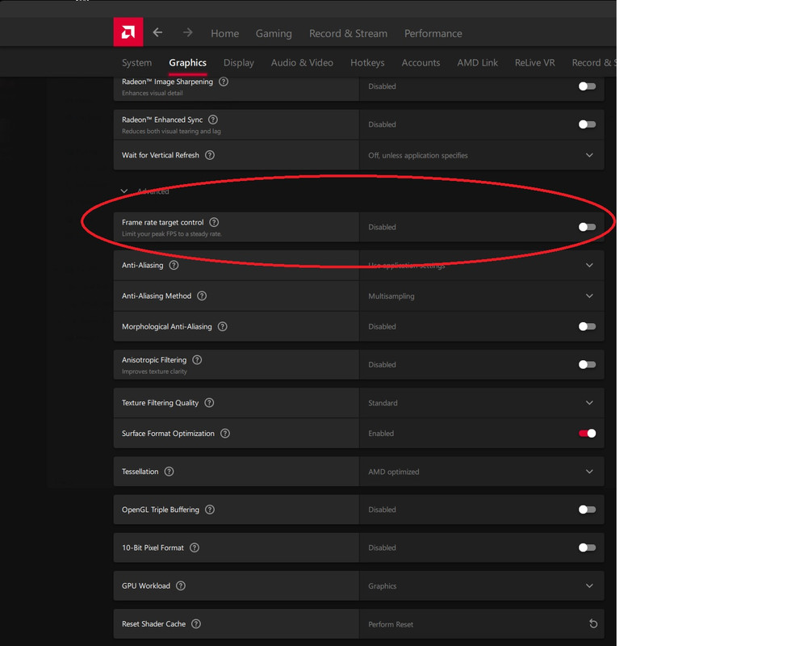This screenshot has height=646, width=812.
Task: Select the System settings tab
Action: point(136,63)
